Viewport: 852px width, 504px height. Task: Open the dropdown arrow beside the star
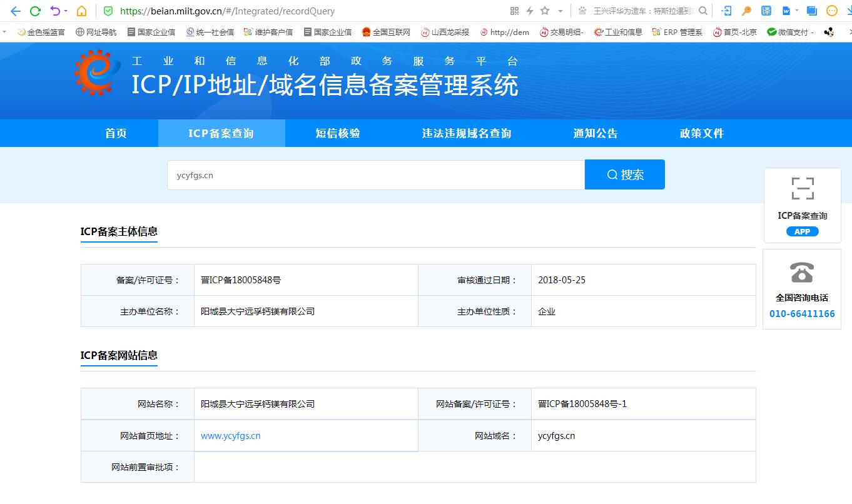(x=560, y=11)
